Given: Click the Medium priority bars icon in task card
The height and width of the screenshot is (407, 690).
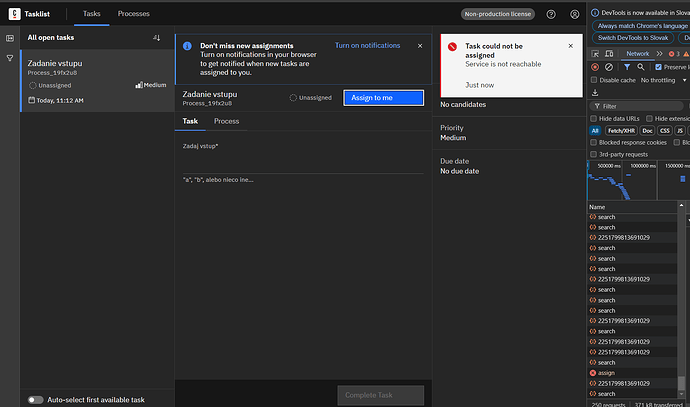Looking at the screenshot, I should coord(139,85).
